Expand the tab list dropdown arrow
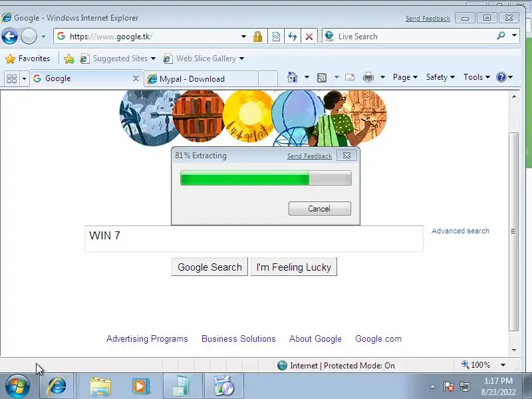The width and height of the screenshot is (532, 399). tap(24, 78)
